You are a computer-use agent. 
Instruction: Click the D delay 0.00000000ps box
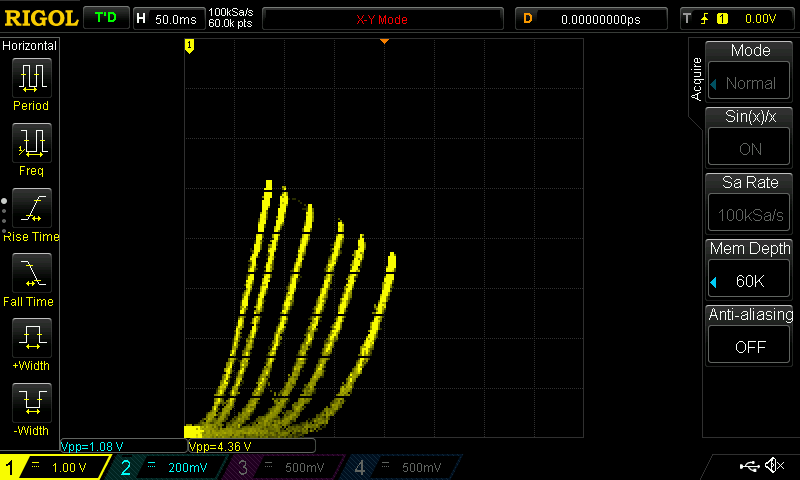point(591,19)
